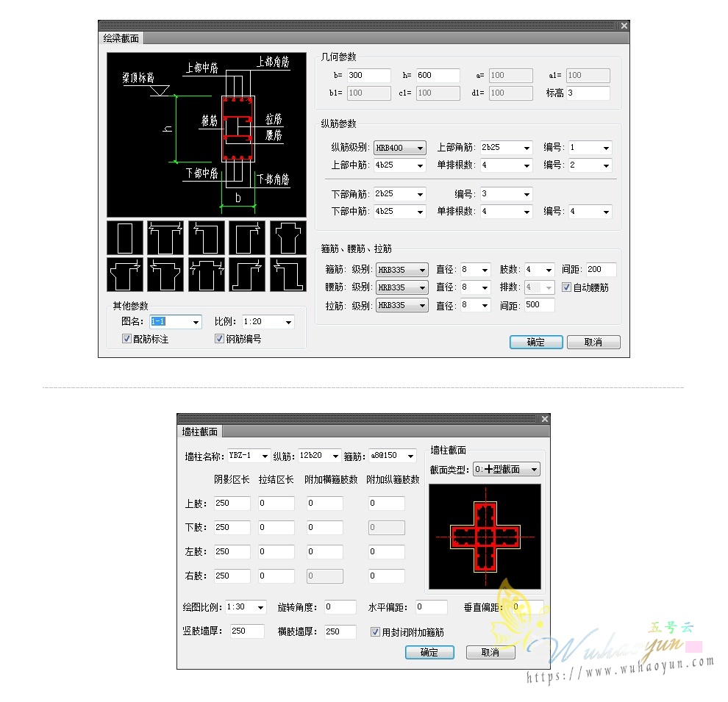Click the 上肢 阴影区长 250 field
This screenshot has height=702, width=728.
tap(232, 504)
